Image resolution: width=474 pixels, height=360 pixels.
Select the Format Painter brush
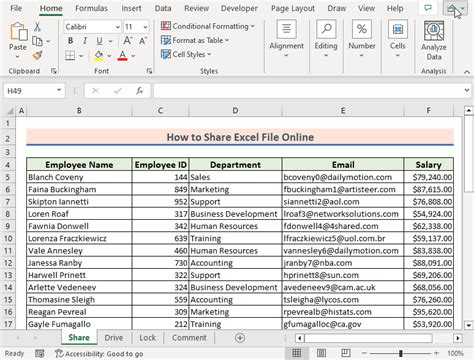point(37,55)
